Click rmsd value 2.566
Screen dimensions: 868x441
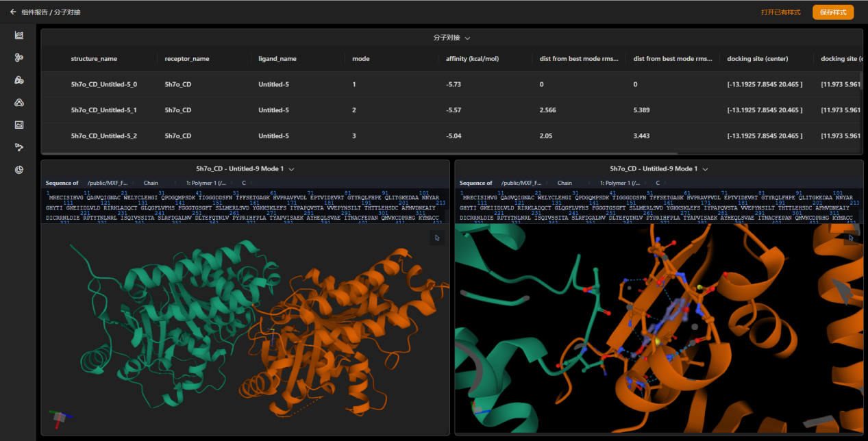tap(547, 110)
